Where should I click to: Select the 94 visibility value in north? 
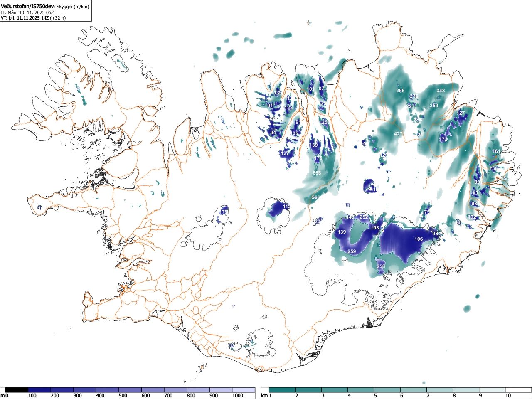point(273,133)
